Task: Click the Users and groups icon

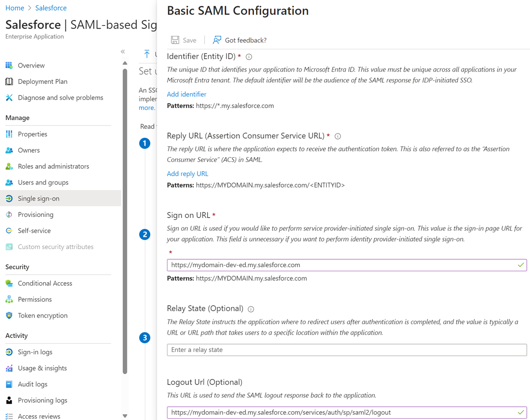Action: coord(9,182)
